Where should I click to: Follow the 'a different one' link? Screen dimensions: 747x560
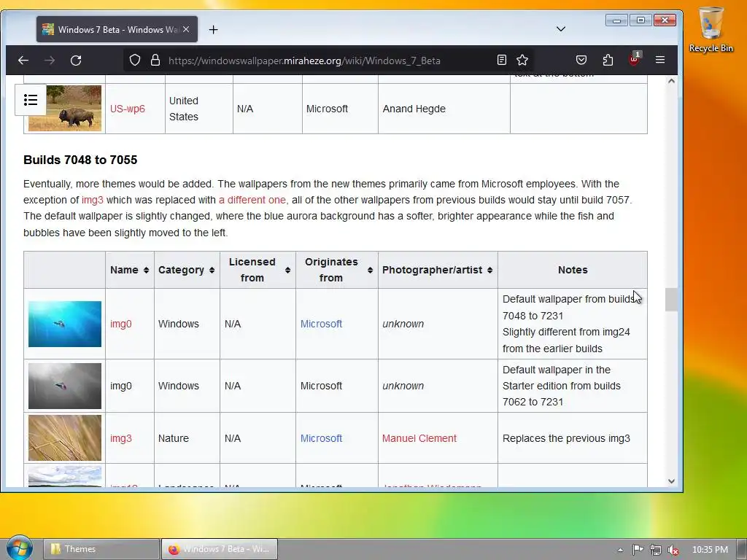pos(252,200)
